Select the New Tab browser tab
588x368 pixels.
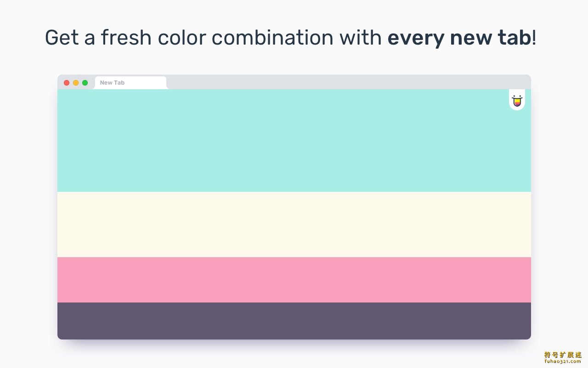pos(130,83)
